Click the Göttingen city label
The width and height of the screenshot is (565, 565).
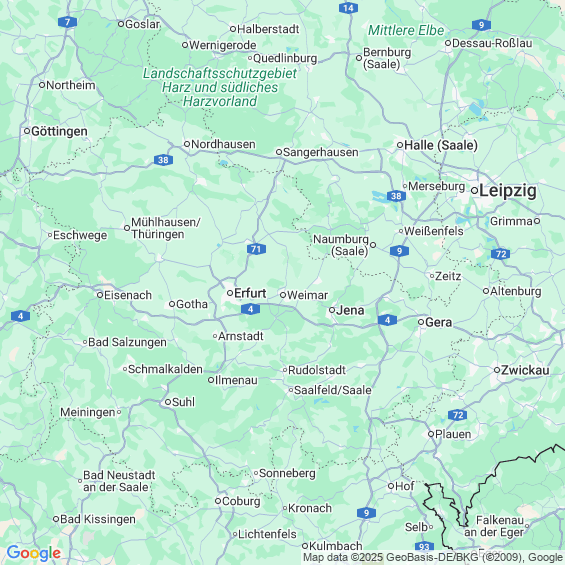[x=59, y=131]
